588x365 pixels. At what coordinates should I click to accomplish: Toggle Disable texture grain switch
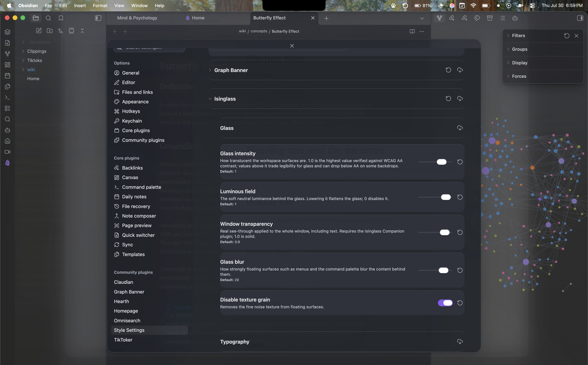click(445, 303)
